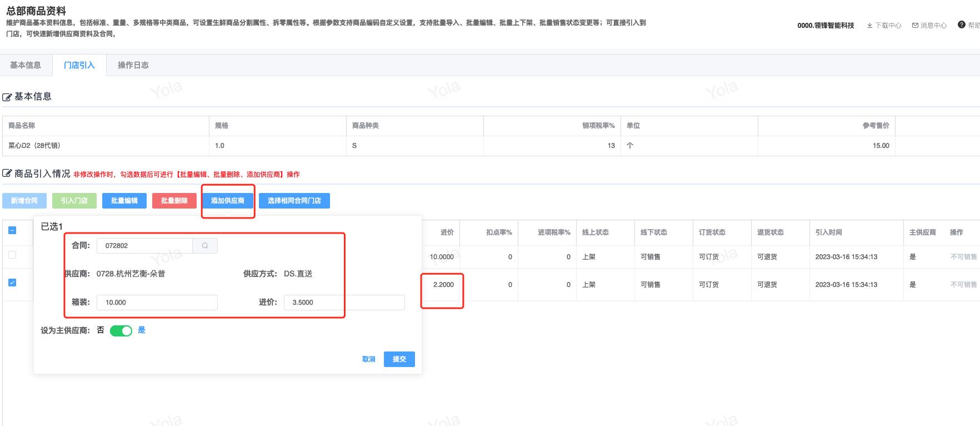This screenshot has width=980, height=426.
Task: Click the 操作 column header
Action: click(957, 232)
